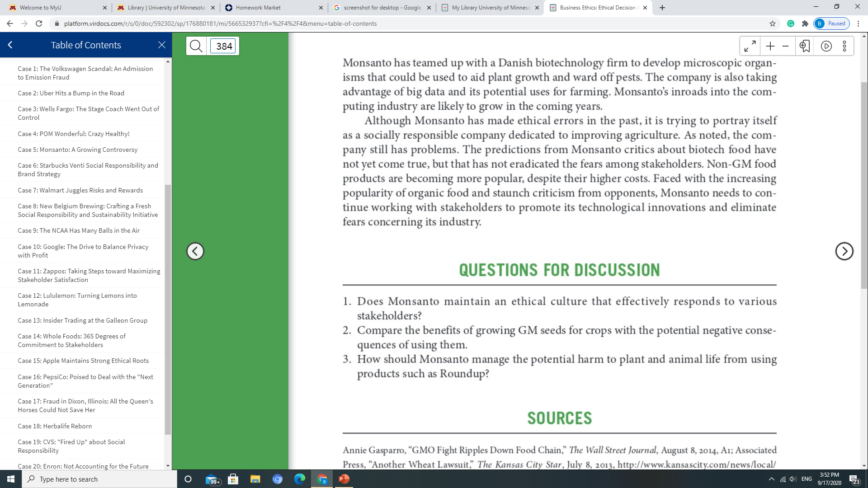The height and width of the screenshot is (488, 868).
Task: Click the taskbar search box
Action: tap(99, 479)
